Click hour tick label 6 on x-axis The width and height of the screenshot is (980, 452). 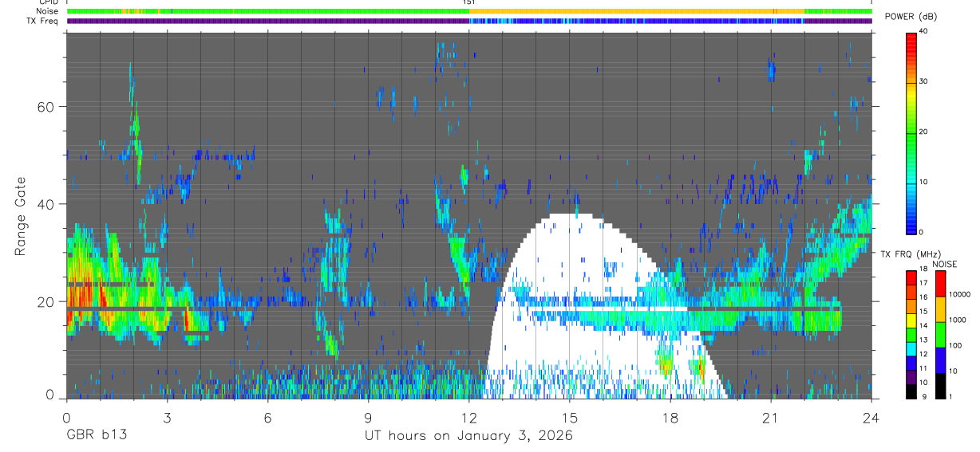[x=267, y=417]
